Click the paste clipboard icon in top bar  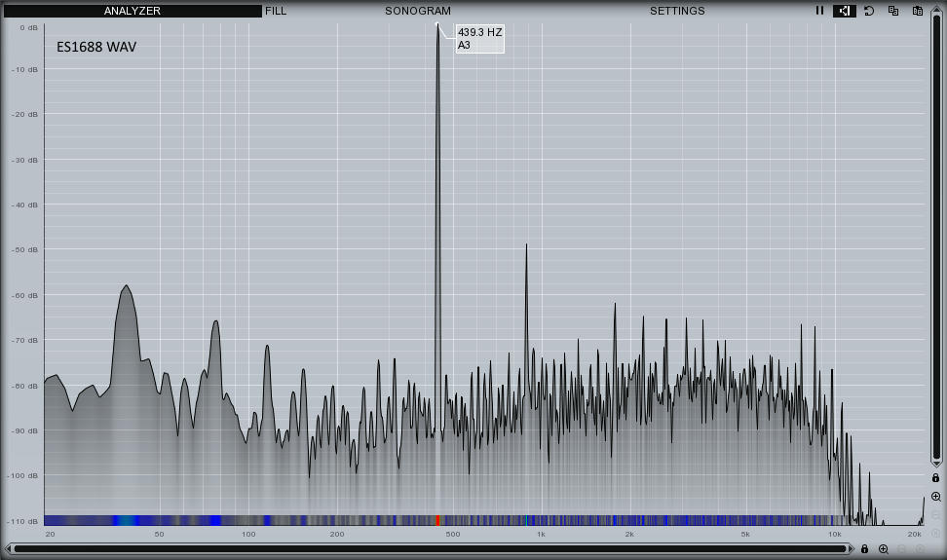coord(918,11)
